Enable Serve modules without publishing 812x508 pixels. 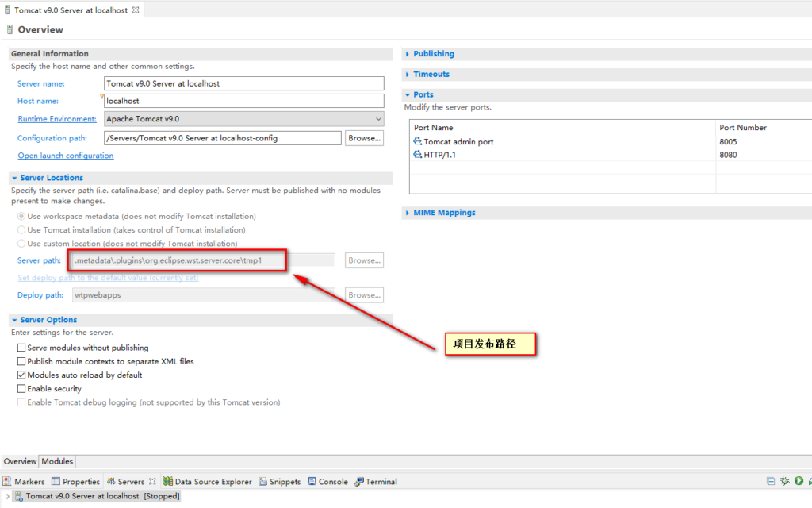21,348
